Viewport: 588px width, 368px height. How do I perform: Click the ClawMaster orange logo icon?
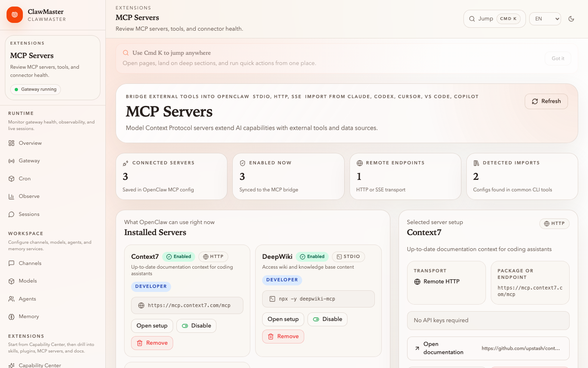coord(15,15)
